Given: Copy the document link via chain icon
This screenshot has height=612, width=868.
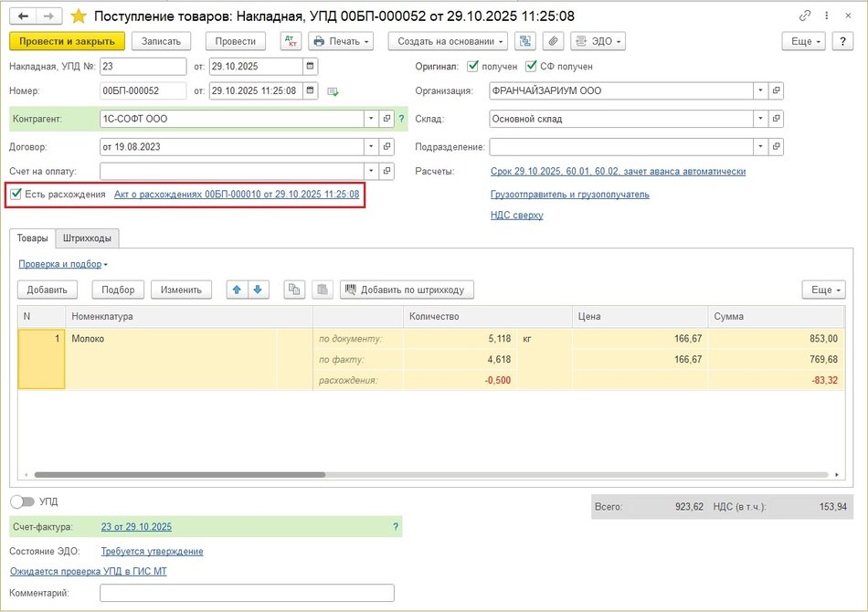Looking at the screenshot, I should (x=805, y=16).
